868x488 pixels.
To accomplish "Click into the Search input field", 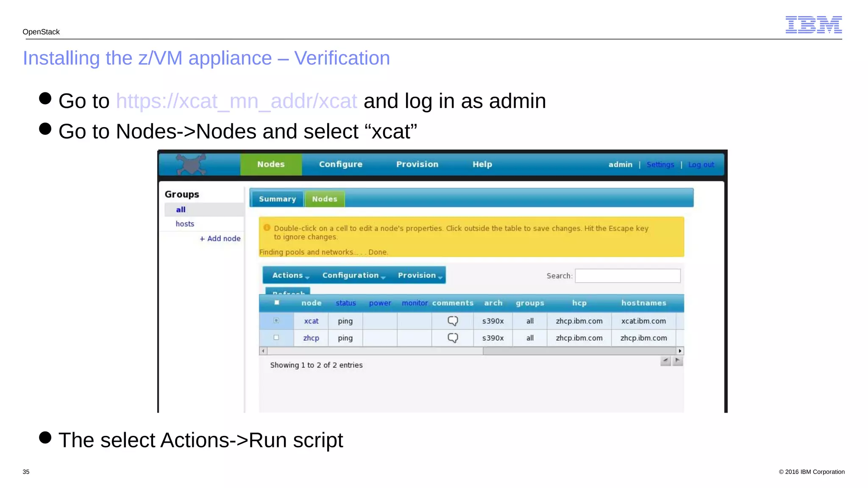I will [628, 276].
